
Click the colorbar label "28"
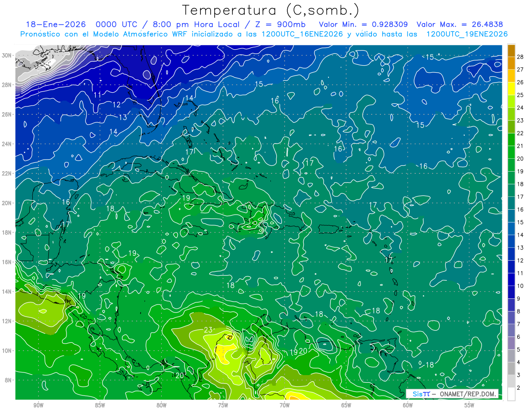coord(520,57)
